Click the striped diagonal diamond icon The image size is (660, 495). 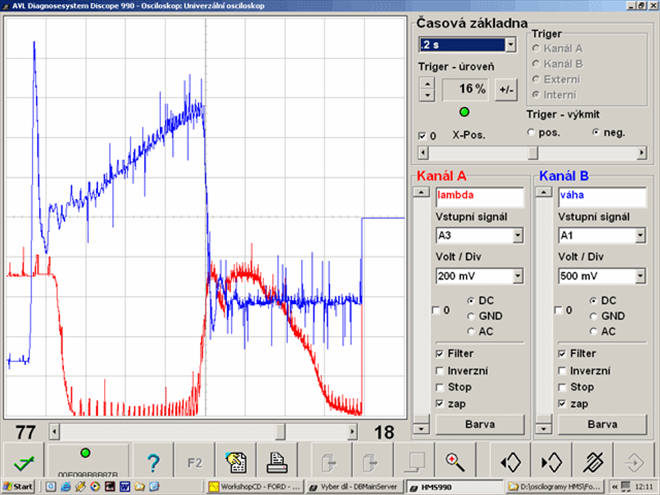[x=592, y=461]
